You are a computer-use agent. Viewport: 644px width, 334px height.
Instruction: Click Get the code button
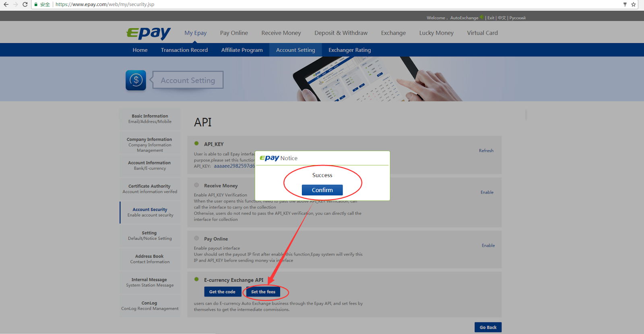(222, 292)
